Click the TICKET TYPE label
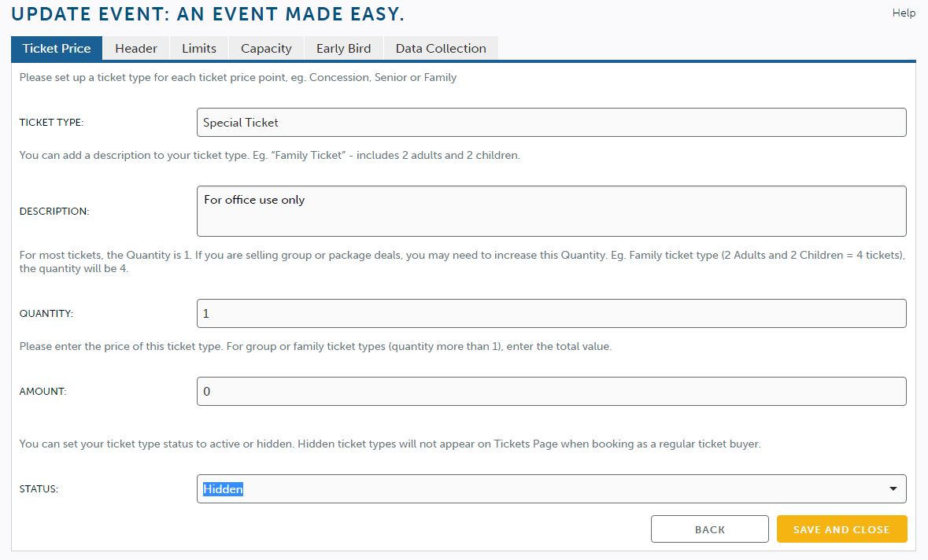This screenshot has height=560, width=928. [x=51, y=123]
